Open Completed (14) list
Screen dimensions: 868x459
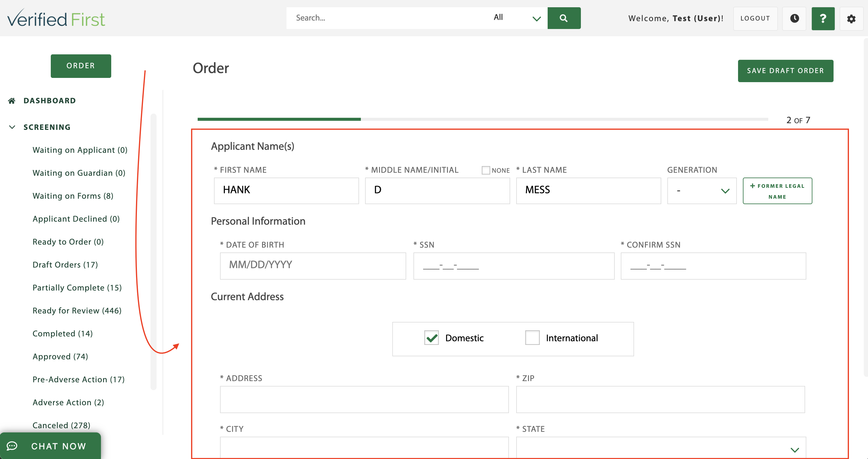(62, 333)
